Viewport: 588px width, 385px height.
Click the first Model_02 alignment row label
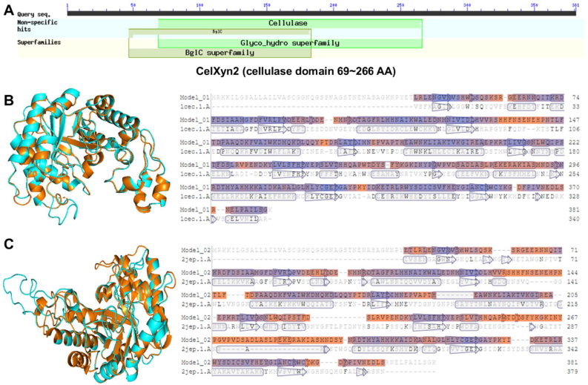[x=194, y=251]
